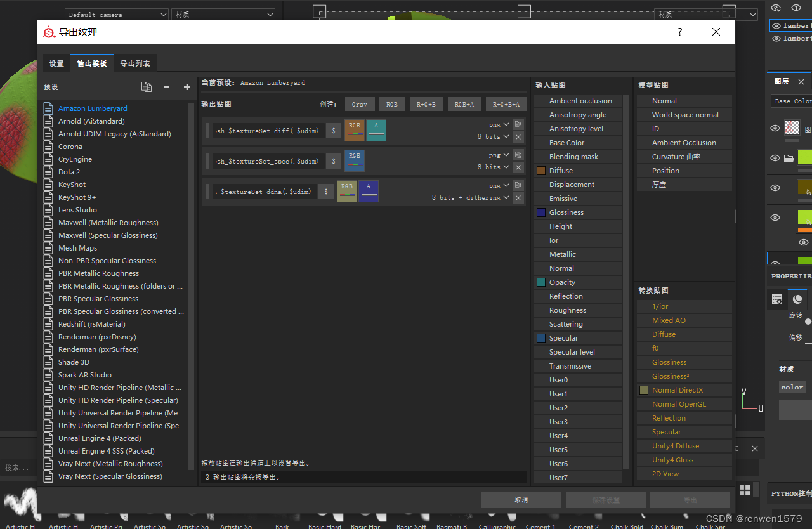Click World space normal mesh map
Screen dimensions: 812x529
(x=684, y=115)
